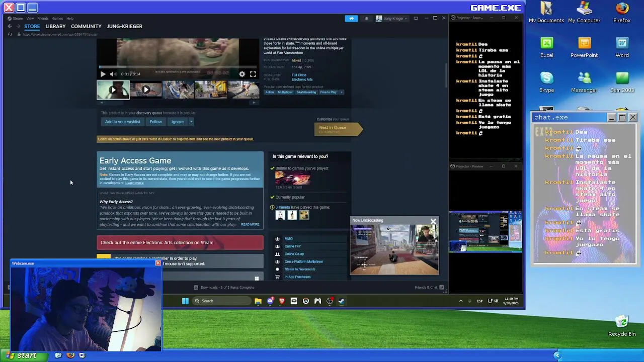Click the Free to Play tag
The image size is (644, 362).
click(329, 92)
